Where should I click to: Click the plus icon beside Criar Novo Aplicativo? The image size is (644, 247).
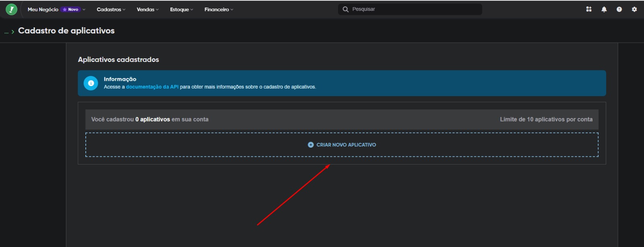click(311, 145)
